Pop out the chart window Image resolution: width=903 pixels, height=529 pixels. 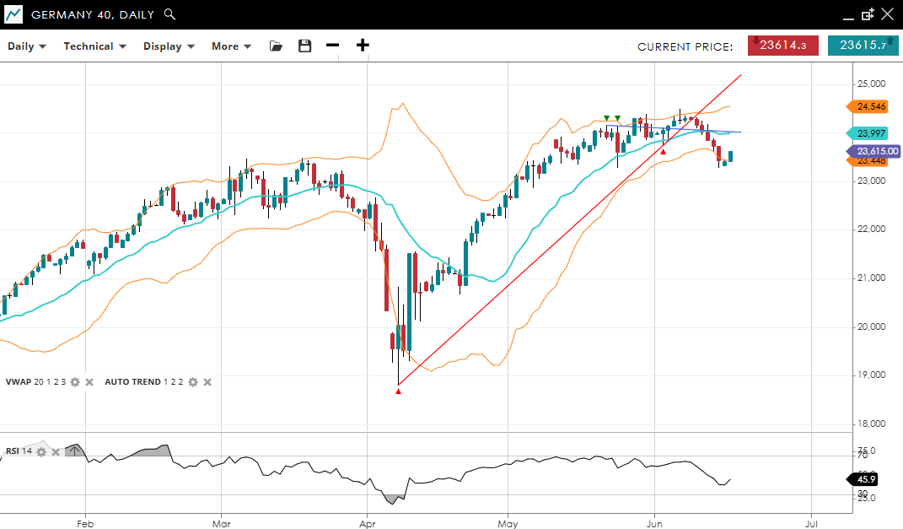[867, 15]
